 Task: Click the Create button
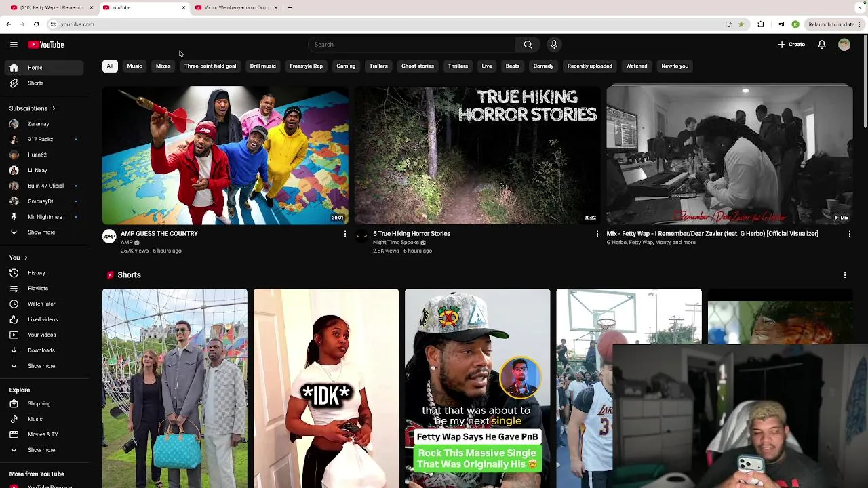[791, 45]
